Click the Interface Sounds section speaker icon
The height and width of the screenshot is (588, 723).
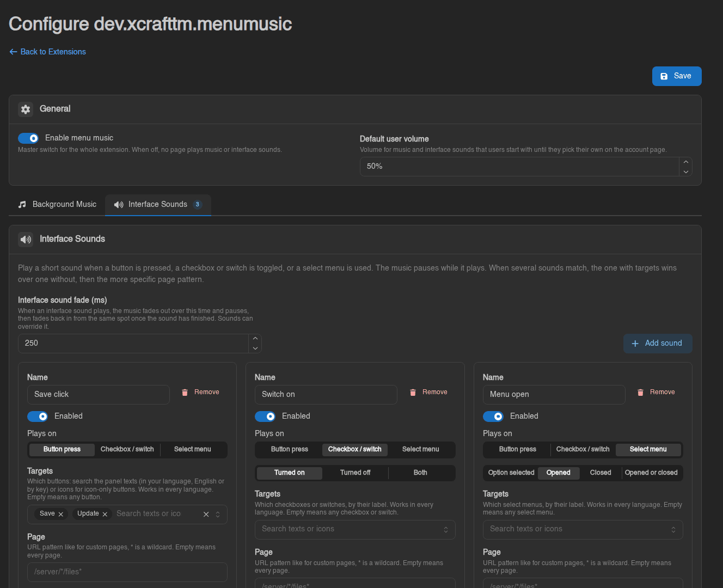(26, 240)
